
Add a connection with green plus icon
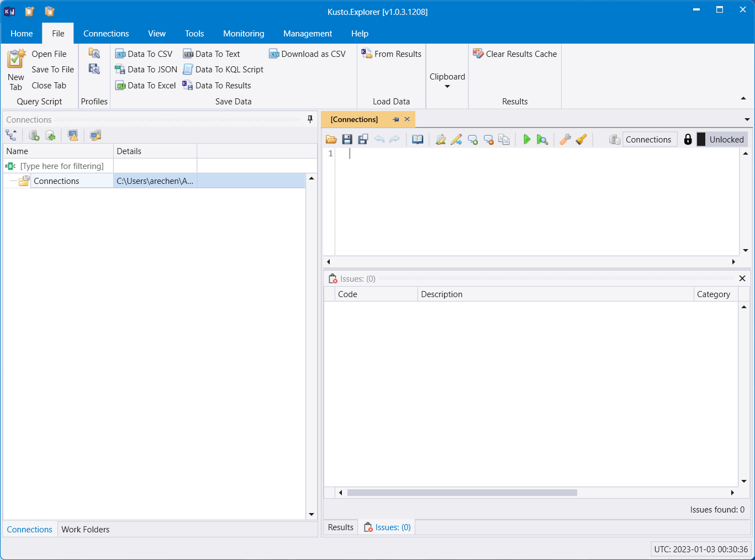[34, 135]
